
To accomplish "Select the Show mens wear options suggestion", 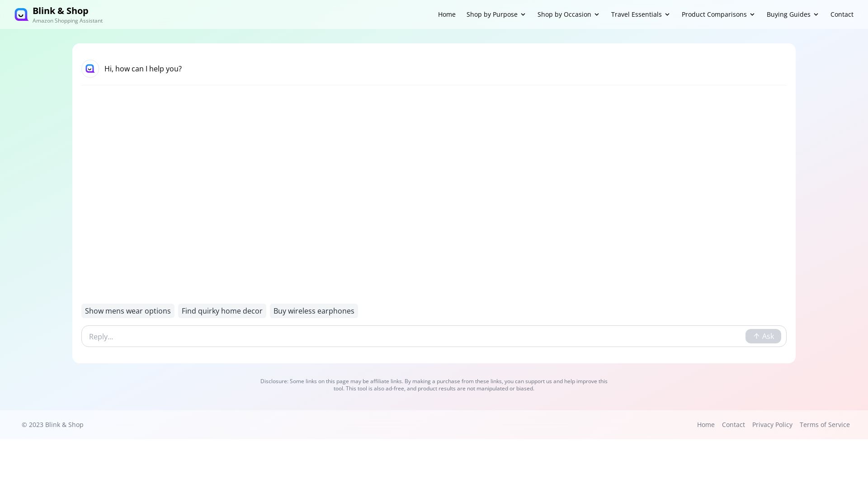I will click(x=127, y=311).
